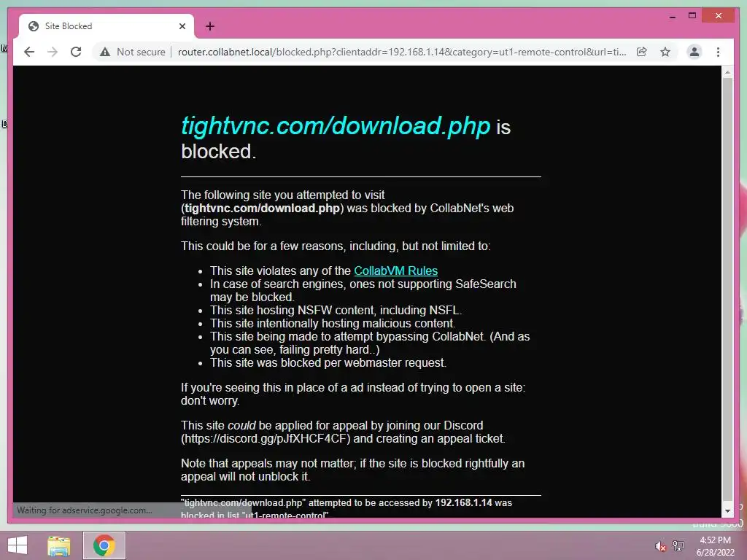Click 'This site was blocked per webmaster request'
Image resolution: width=747 pixels, height=560 pixels.
click(328, 363)
